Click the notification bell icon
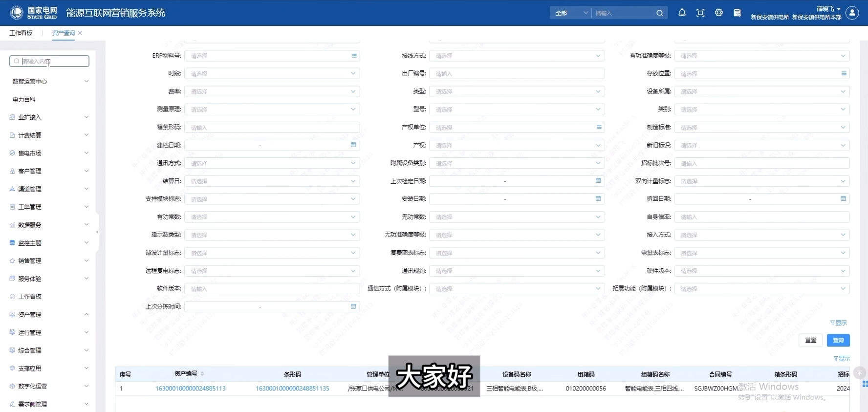The width and height of the screenshot is (868, 412). (x=682, y=13)
